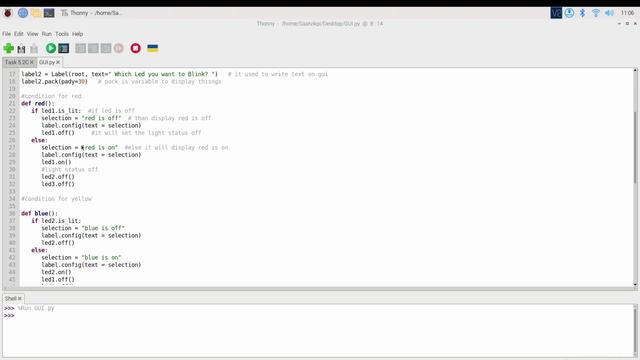Screen dimensions: 640x360
Task: Open the Edit menu
Action: pos(19,34)
